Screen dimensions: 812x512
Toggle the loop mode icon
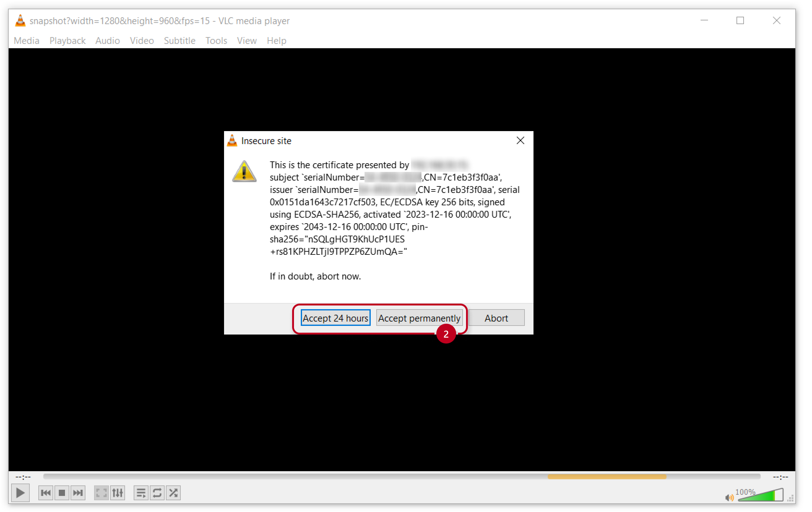tap(157, 493)
